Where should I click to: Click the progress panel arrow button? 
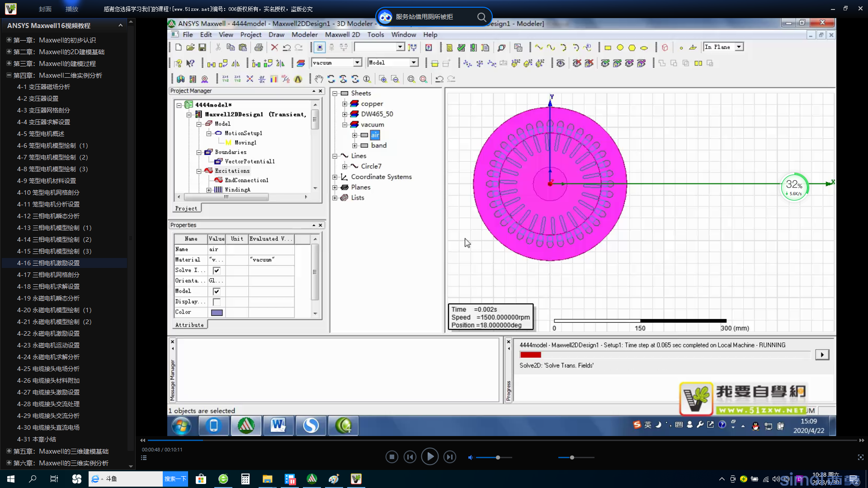(822, 355)
